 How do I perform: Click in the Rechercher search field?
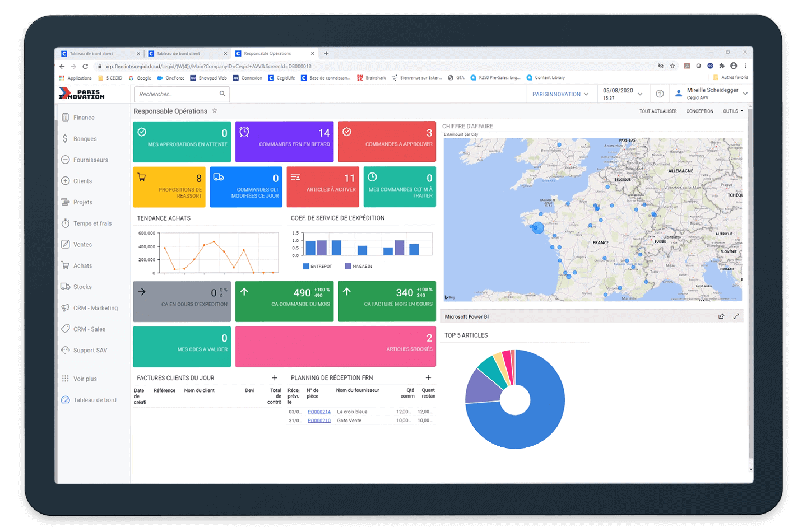coord(177,94)
